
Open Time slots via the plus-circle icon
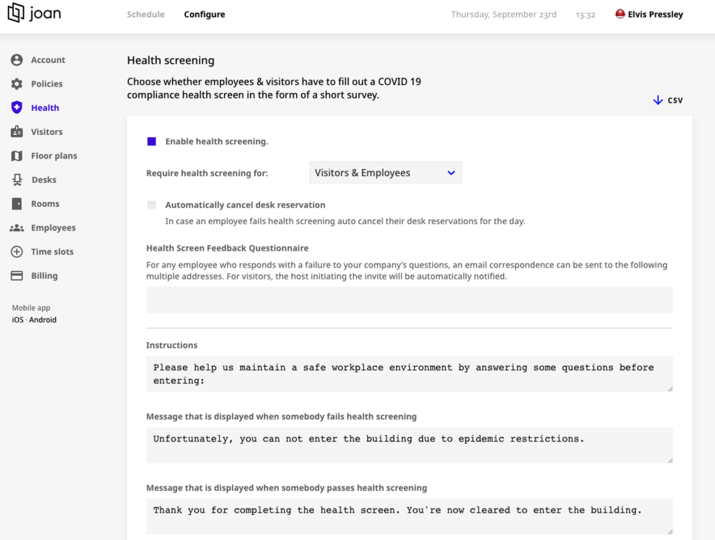(17, 252)
